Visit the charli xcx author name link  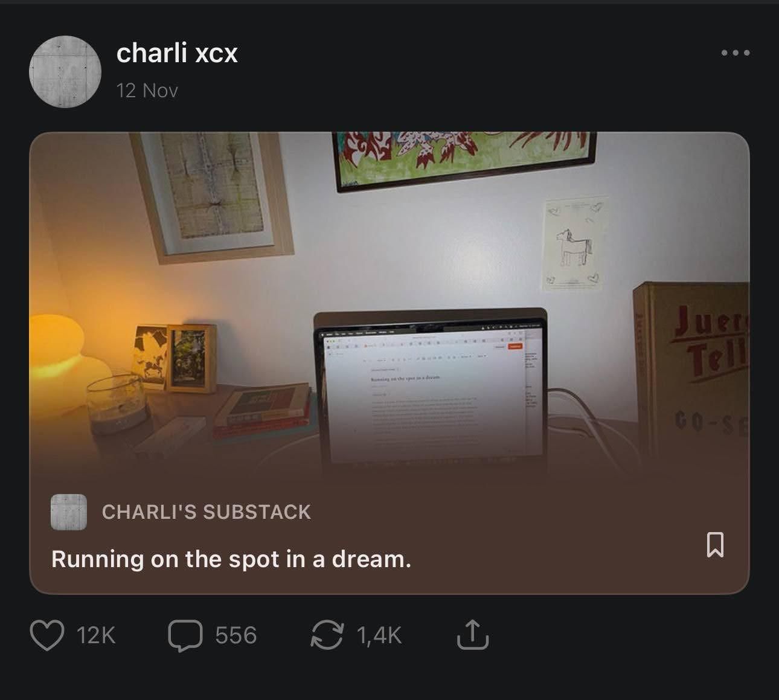point(177,53)
